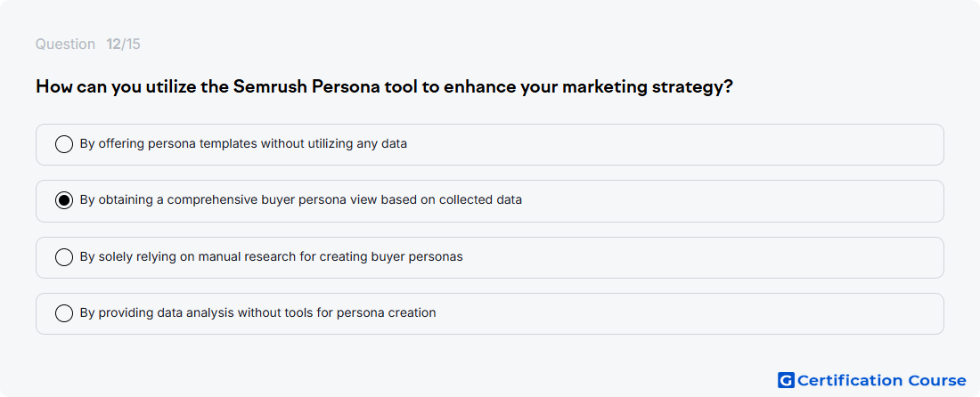The width and height of the screenshot is (980, 397).
Task: Click the blue G logo icon
Action: (787, 380)
